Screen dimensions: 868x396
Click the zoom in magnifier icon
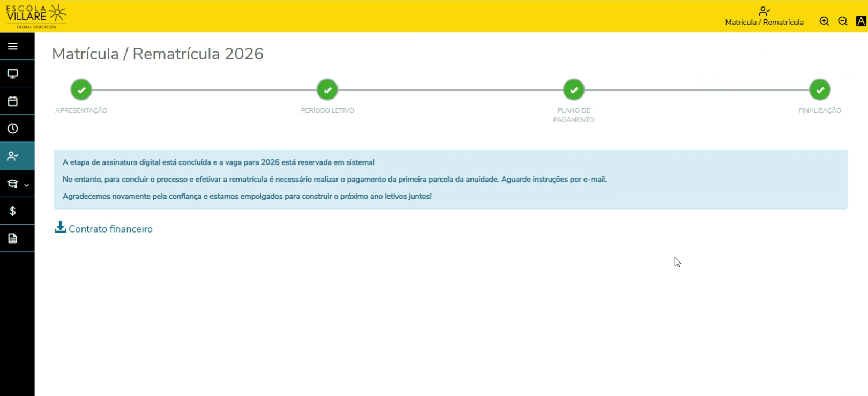pyautogui.click(x=824, y=21)
